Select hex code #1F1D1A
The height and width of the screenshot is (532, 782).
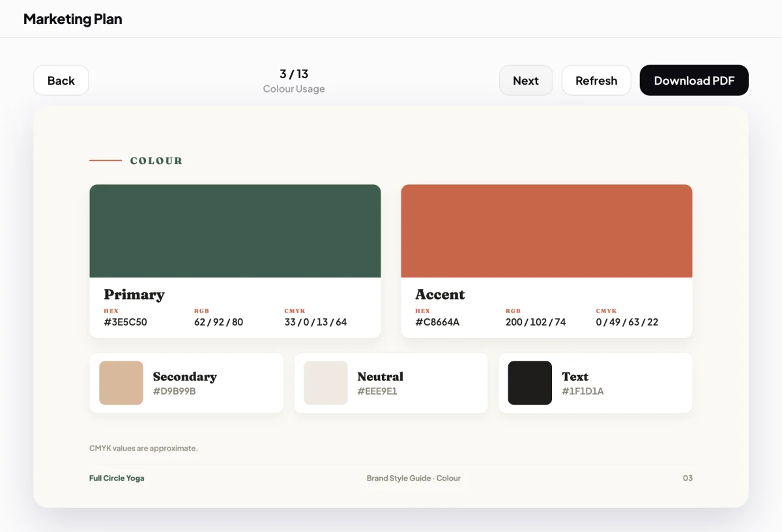point(583,391)
